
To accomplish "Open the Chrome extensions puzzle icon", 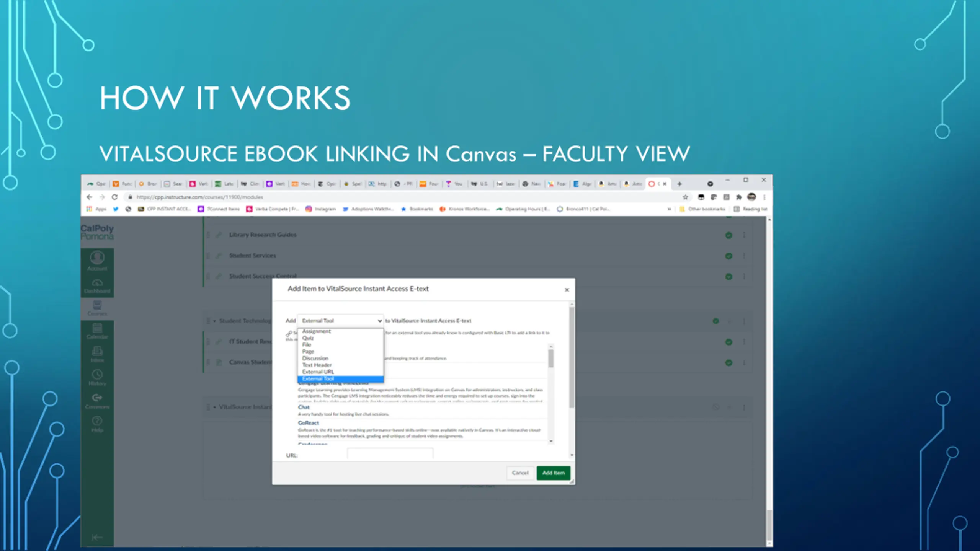I will 739,197.
